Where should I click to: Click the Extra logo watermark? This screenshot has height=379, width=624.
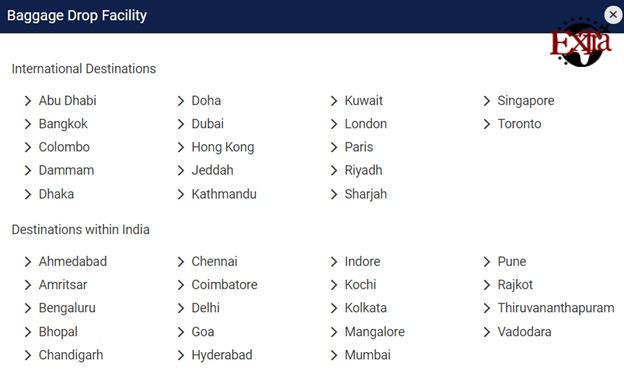(581, 43)
